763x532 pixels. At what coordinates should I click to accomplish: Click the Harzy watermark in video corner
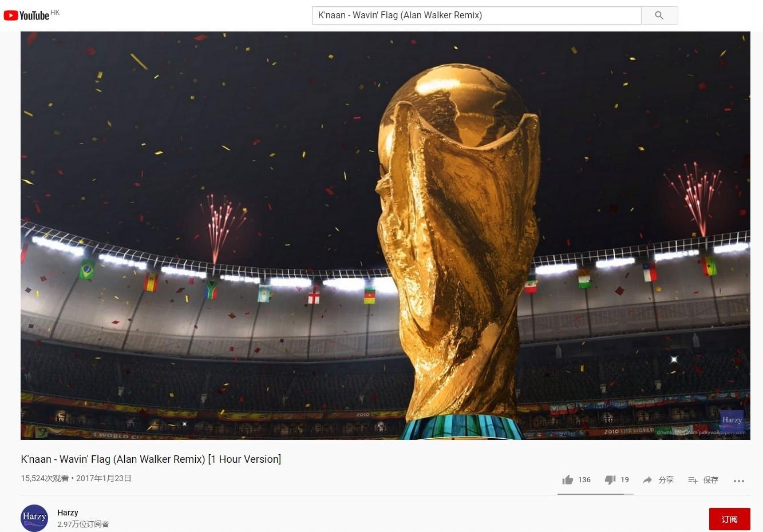pyautogui.click(x=732, y=420)
